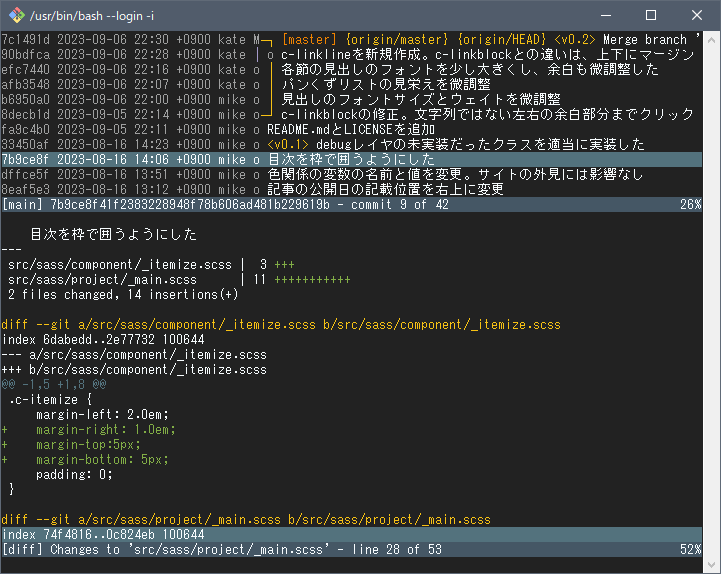Click the scrollbar down arrow
This screenshot has width=721, height=574.
pos(711,565)
